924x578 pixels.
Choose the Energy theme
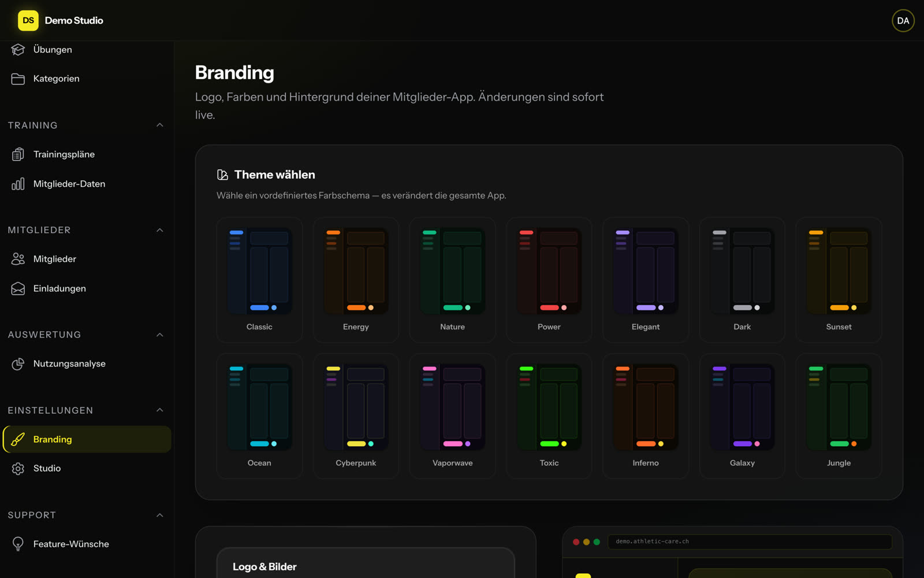[x=356, y=280]
